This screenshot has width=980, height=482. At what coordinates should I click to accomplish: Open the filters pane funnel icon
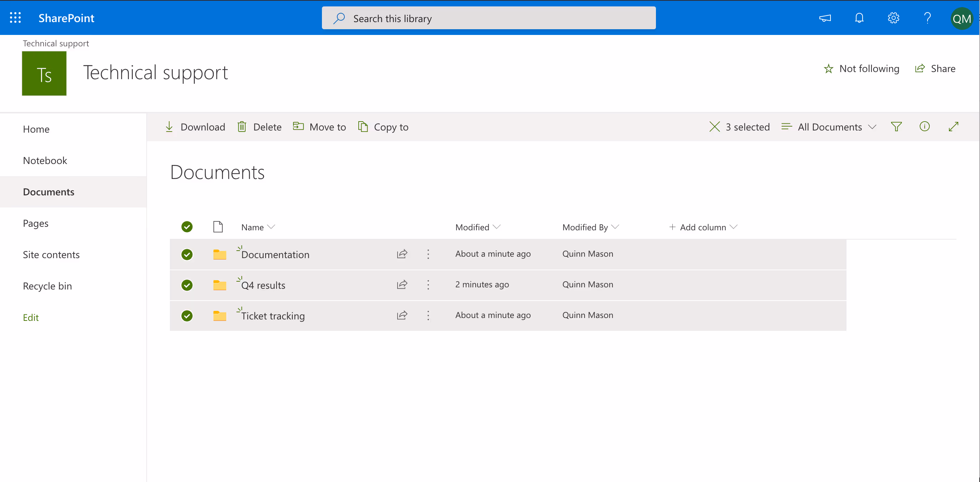896,127
